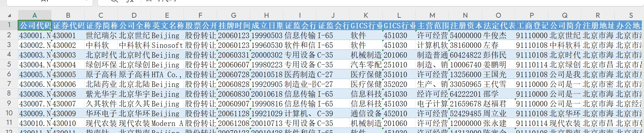Screen dimensions: 644x133
Task: Select cell 54000000
Action: click(465, 35)
